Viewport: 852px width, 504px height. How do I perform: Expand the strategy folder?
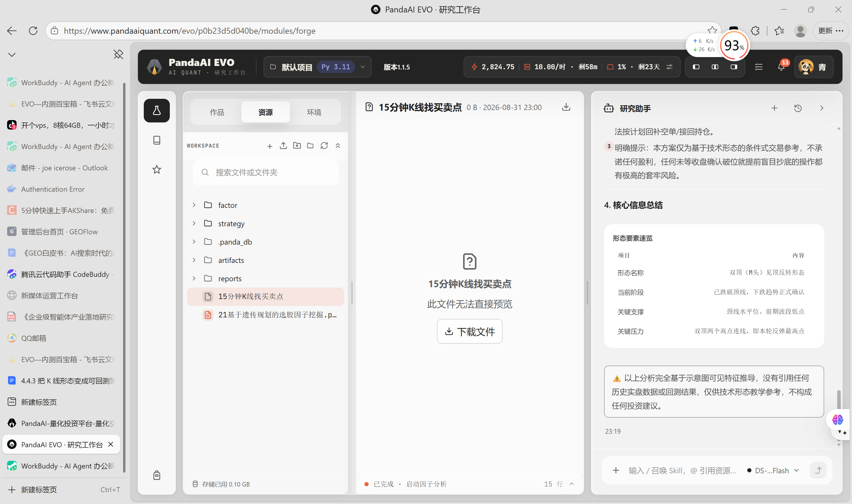click(x=194, y=223)
